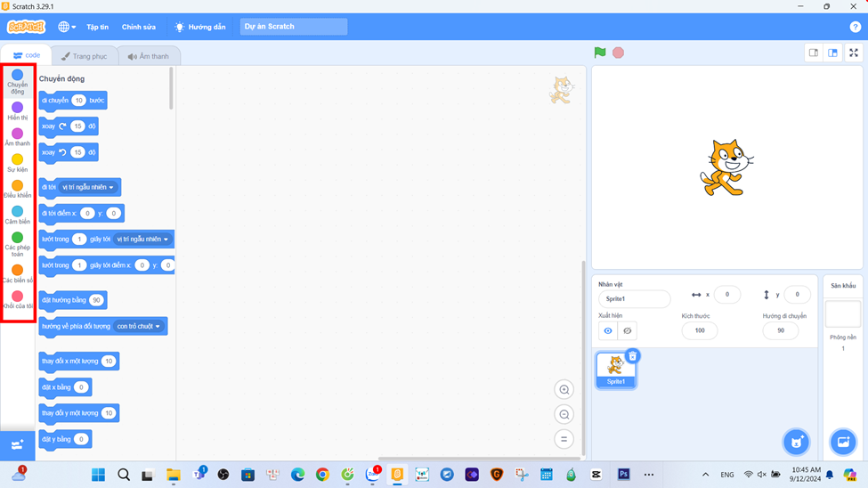Click the help question mark icon

[855, 27]
